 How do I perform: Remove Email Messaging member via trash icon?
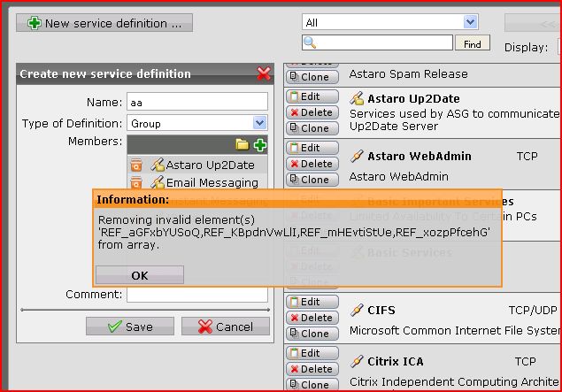click(x=136, y=182)
